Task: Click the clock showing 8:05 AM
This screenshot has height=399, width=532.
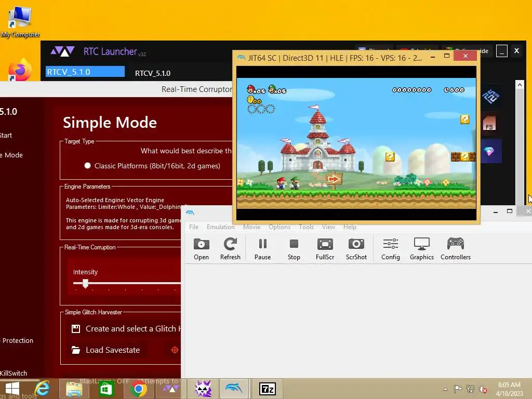Action: (x=509, y=385)
